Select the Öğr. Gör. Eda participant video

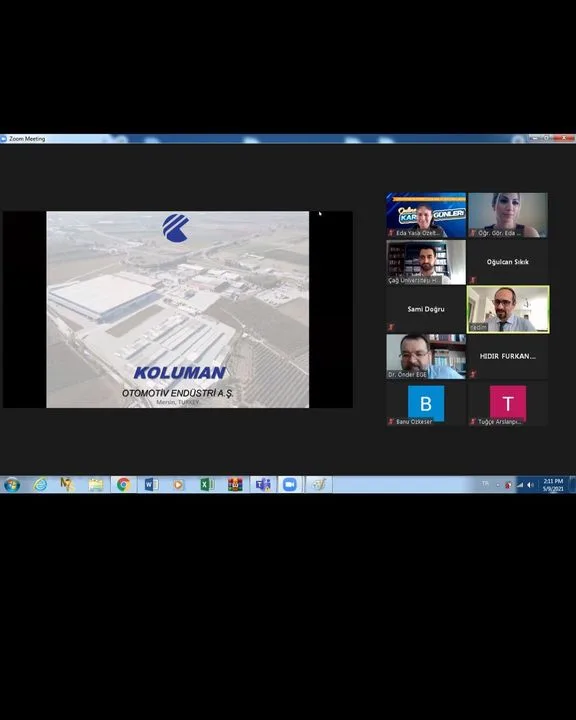[x=508, y=215]
